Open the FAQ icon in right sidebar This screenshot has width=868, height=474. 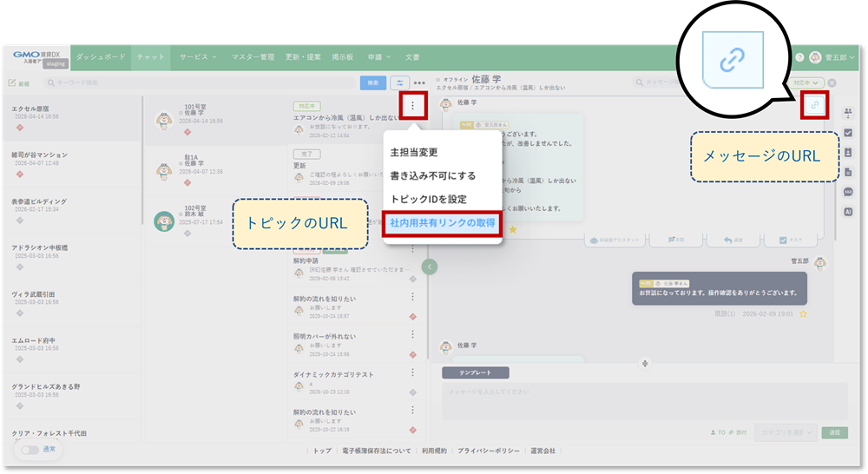point(847,191)
